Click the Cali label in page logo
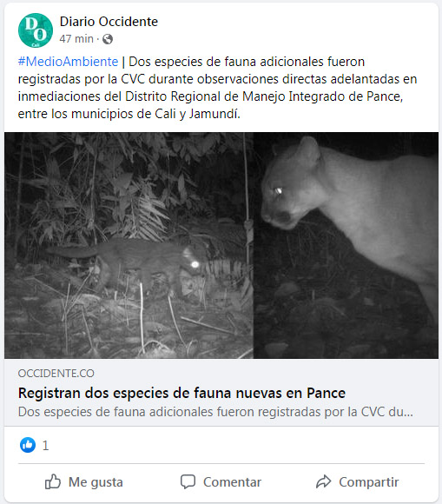This screenshot has width=442, height=504. tap(36, 44)
